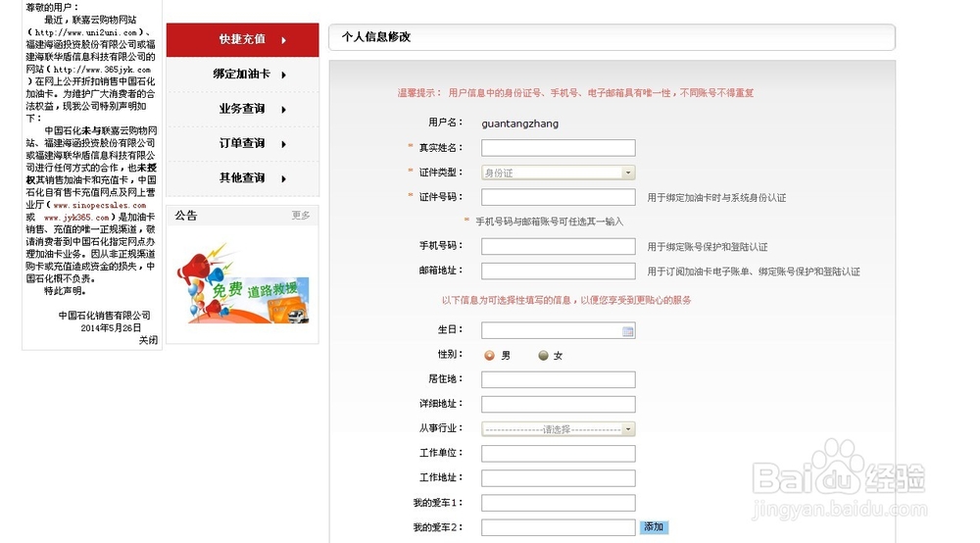The image size is (980, 543).
Task: Click the arrow icon beside 快捷充值
Action: [284, 40]
